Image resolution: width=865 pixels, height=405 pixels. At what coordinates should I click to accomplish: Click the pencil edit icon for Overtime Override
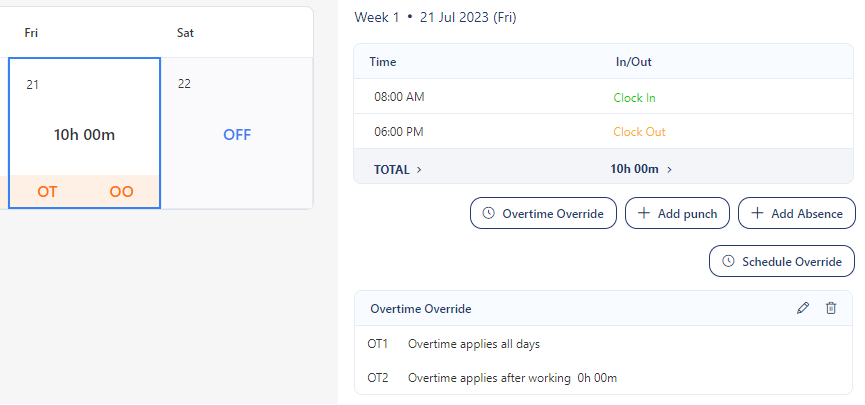[803, 308]
